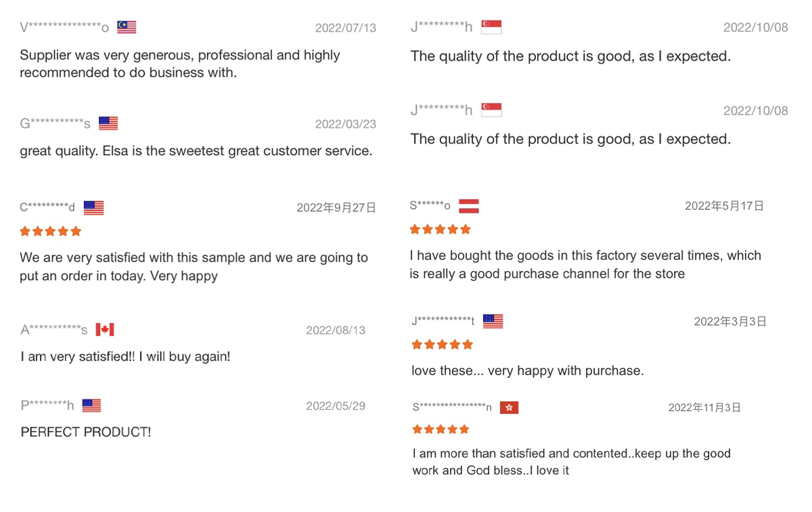Screen dimensions: 812x512
Task: Open reviewer name A***s profile
Action: click(x=54, y=330)
